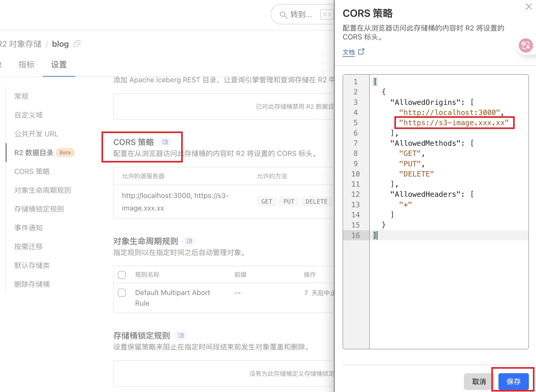Open R2 数据目录 Beta section
Image resolution: width=536 pixels, height=392 pixels.
point(34,153)
